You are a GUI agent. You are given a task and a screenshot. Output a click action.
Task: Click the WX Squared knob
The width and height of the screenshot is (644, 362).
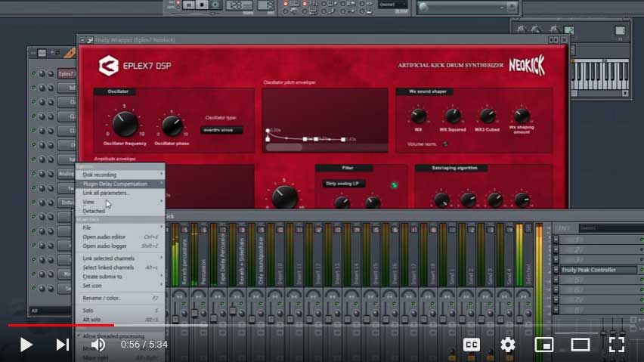pyautogui.click(x=453, y=116)
